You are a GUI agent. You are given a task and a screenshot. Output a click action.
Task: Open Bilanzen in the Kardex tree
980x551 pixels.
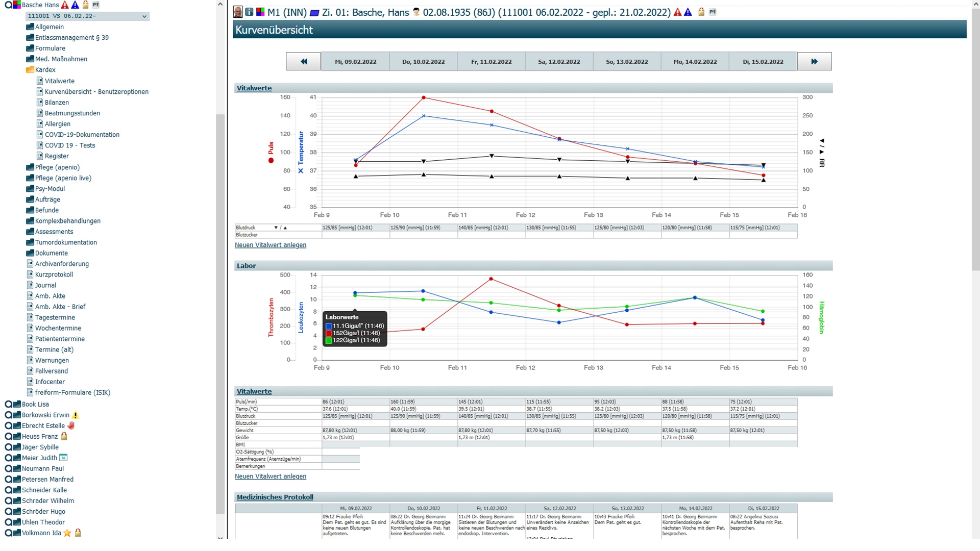(x=57, y=103)
